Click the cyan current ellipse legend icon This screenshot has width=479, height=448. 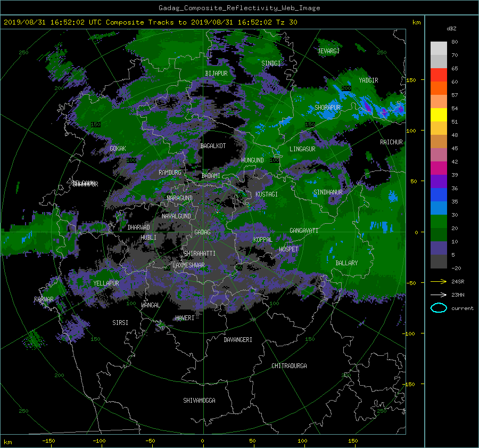point(439,308)
